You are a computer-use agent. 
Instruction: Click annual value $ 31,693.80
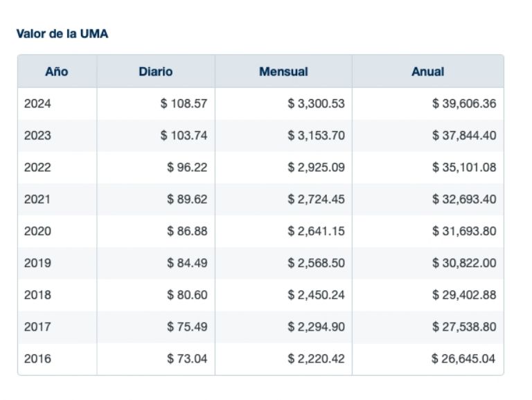(x=464, y=232)
